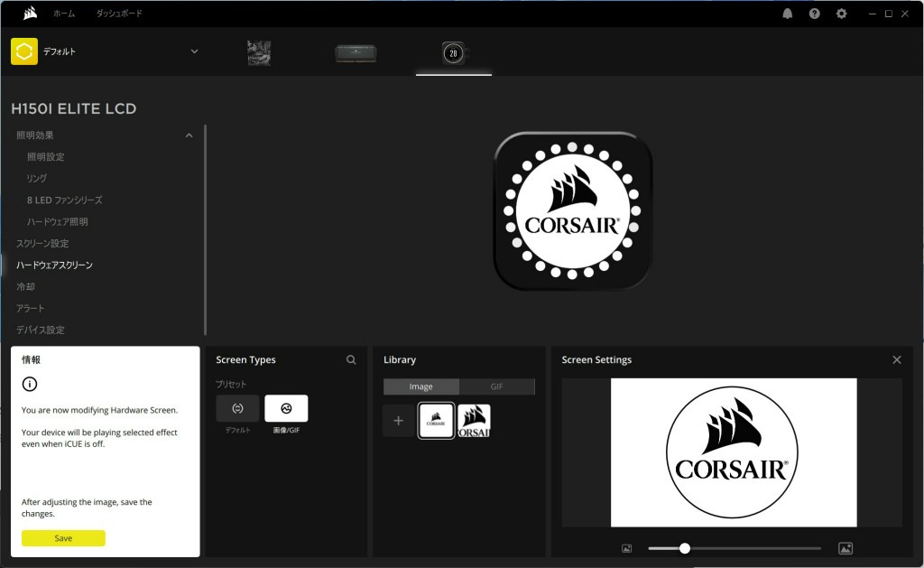Open スクリーン設定 in the sidebar

(42, 244)
